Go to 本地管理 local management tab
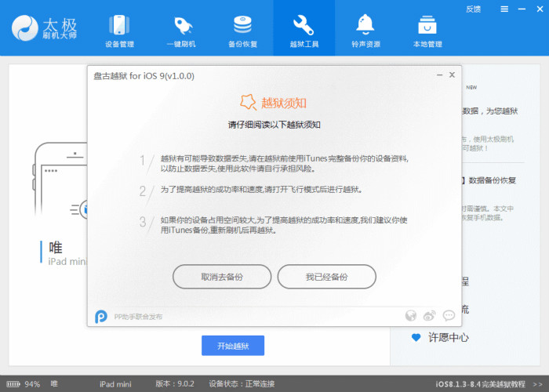This screenshot has height=392, width=549. click(x=427, y=31)
